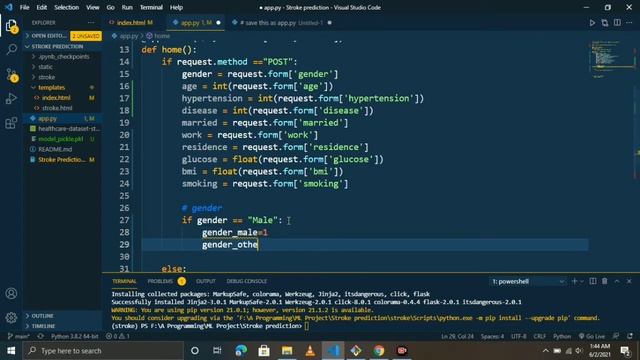Open the Explorer view in activity bar
The width and height of the screenshot is (640, 360).
[x=11, y=26]
